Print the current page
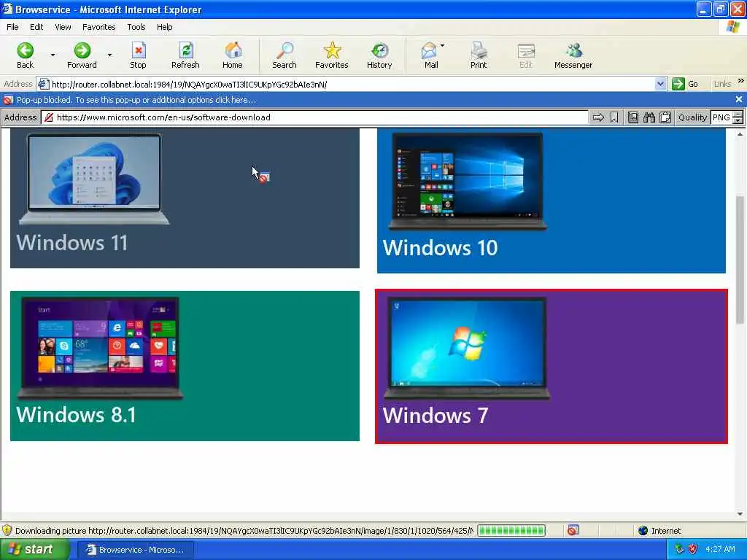This screenshot has height=560, width=747. pos(479,55)
